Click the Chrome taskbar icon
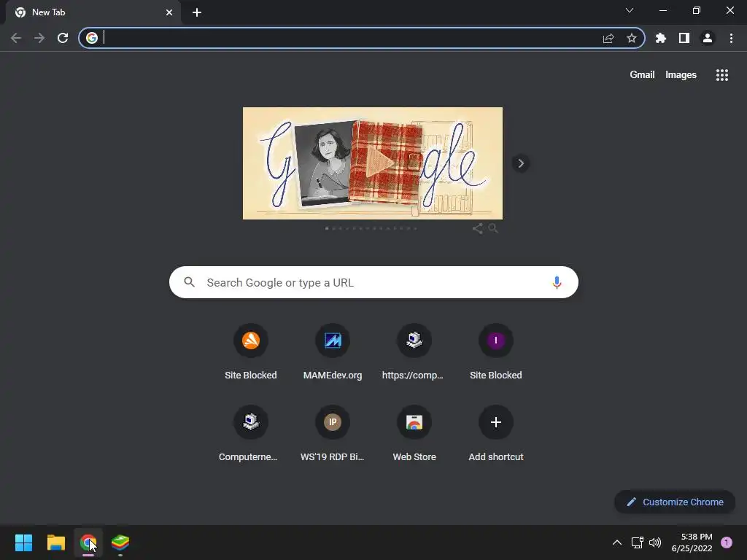The image size is (747, 560). tap(88, 542)
